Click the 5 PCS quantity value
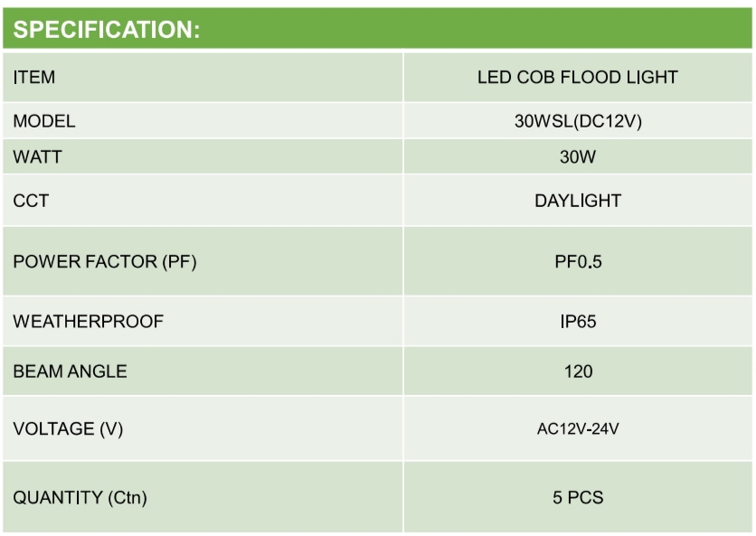756x536 pixels. (x=577, y=497)
